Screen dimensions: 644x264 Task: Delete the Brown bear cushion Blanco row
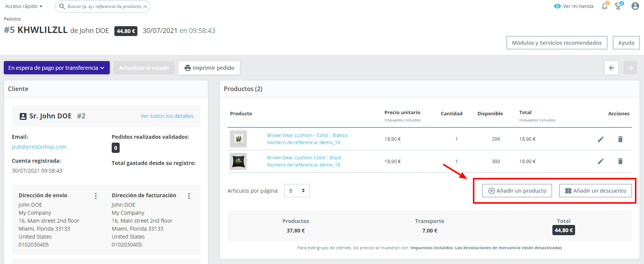(620, 139)
